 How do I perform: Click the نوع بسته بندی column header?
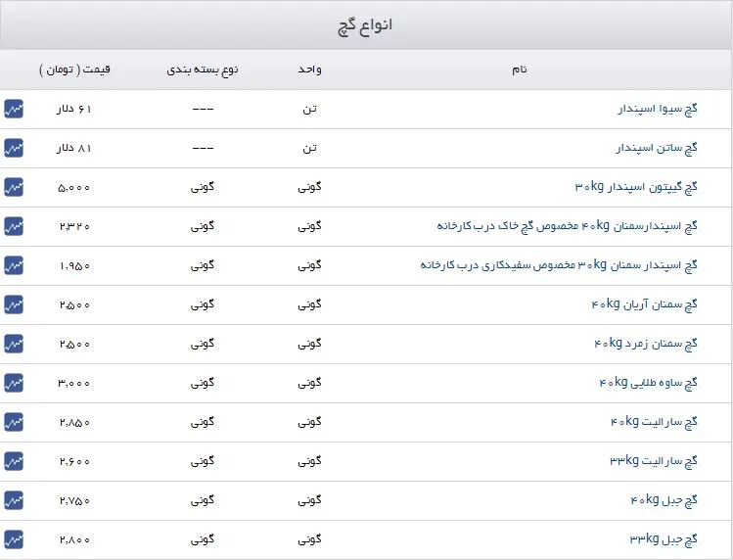pyautogui.click(x=203, y=70)
